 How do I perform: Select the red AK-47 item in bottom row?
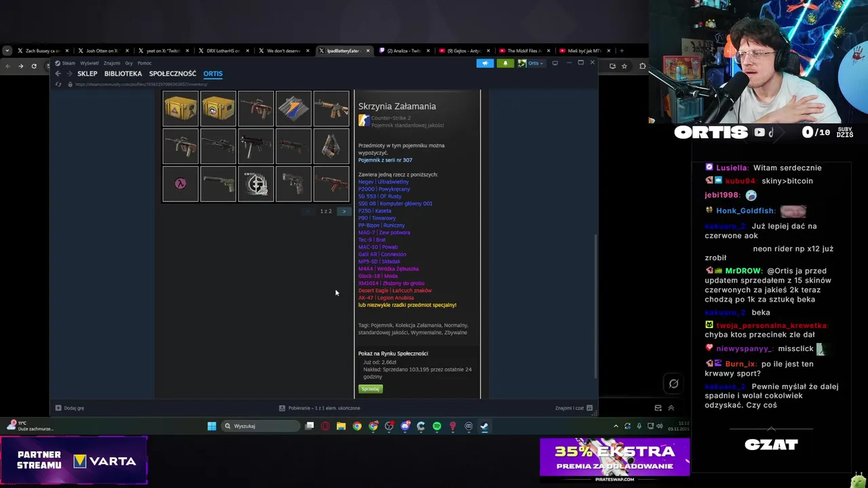point(332,184)
